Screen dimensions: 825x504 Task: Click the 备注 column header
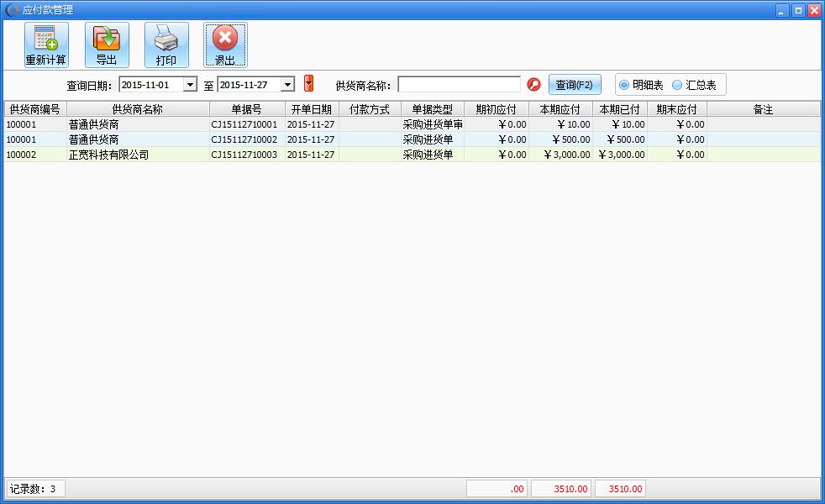coord(763,109)
